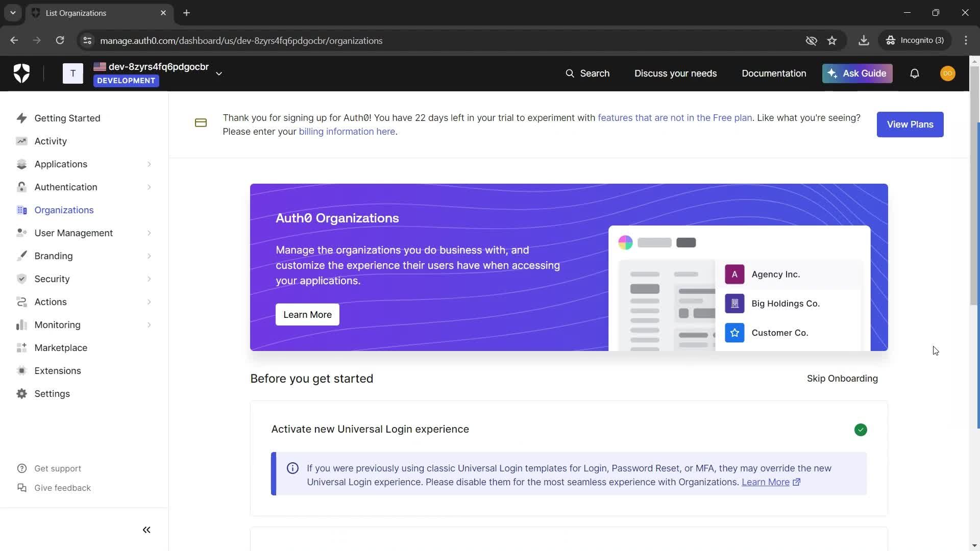Viewport: 980px width, 551px height.
Task: Click the Incognito (3) profile chip
Action: click(915, 40)
